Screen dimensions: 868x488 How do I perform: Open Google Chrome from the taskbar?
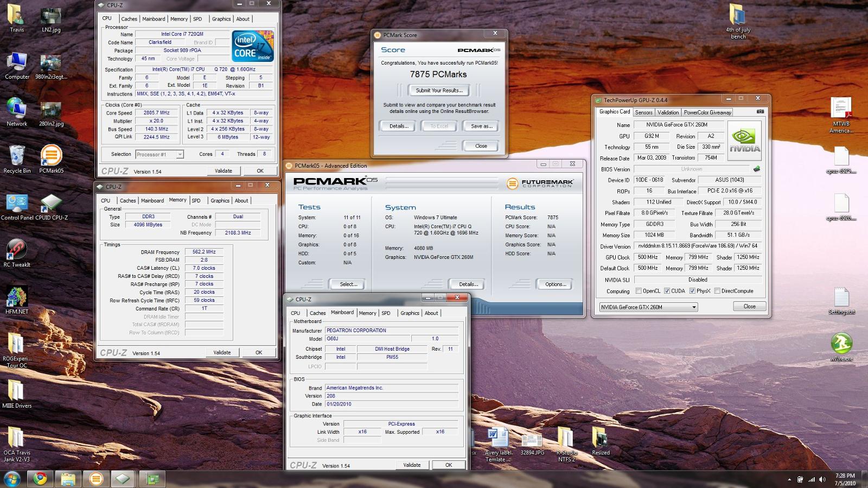click(40, 479)
